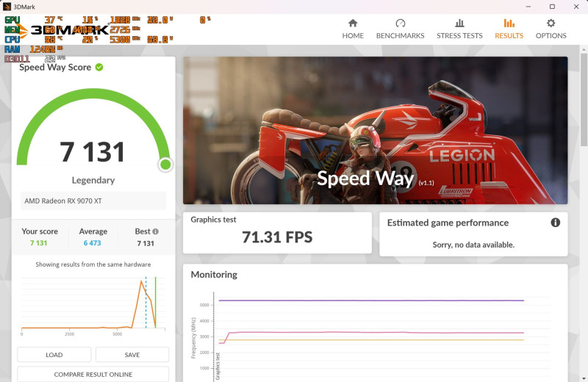
Task: Click the purple frequency line in Monitoring
Action: (371, 300)
